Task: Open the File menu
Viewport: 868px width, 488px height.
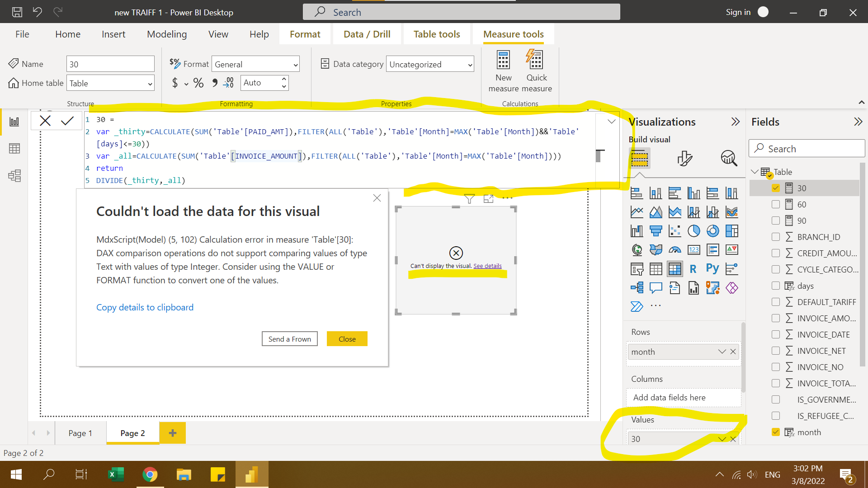Action: (22, 34)
